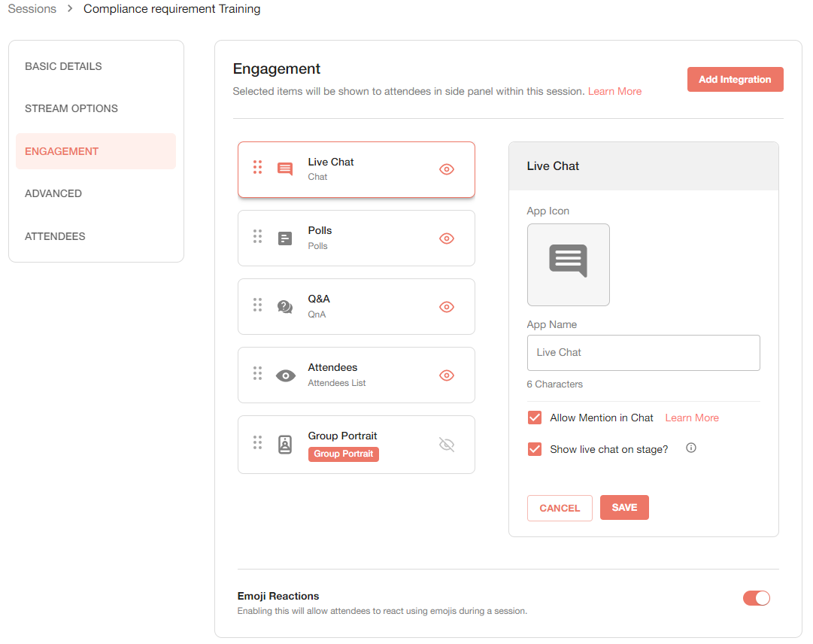Click the App Icon chat thumbnail

(569, 265)
